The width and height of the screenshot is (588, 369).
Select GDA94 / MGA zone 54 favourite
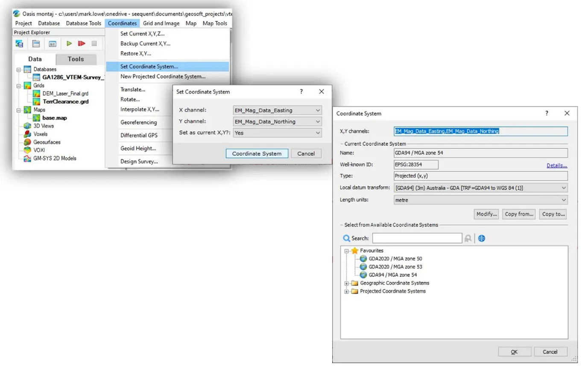point(393,275)
